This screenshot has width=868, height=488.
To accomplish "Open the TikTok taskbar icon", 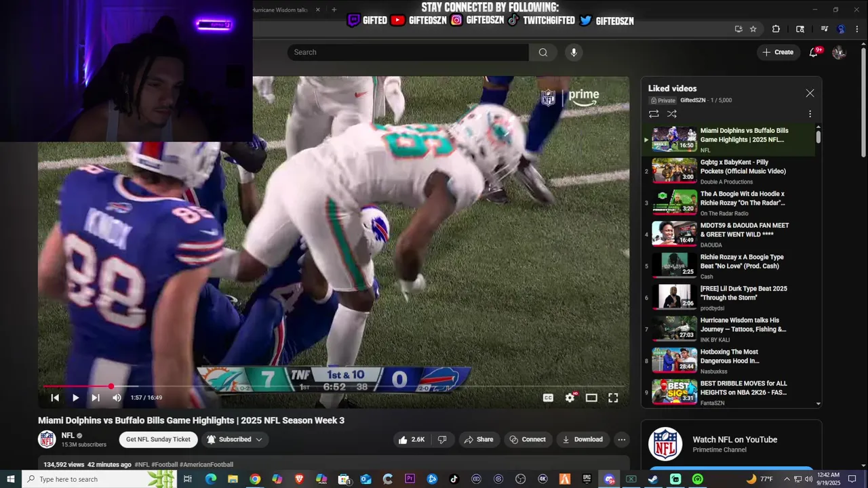I will pyautogui.click(x=454, y=479).
